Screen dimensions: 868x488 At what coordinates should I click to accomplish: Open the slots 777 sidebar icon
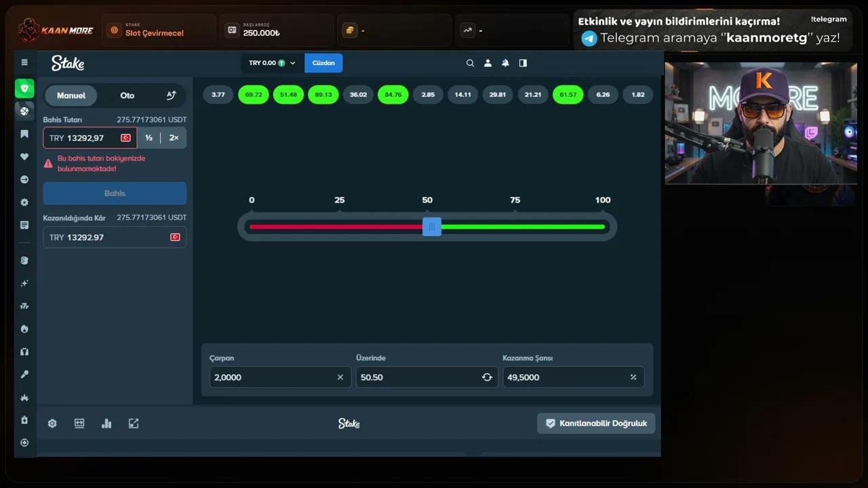(24, 306)
